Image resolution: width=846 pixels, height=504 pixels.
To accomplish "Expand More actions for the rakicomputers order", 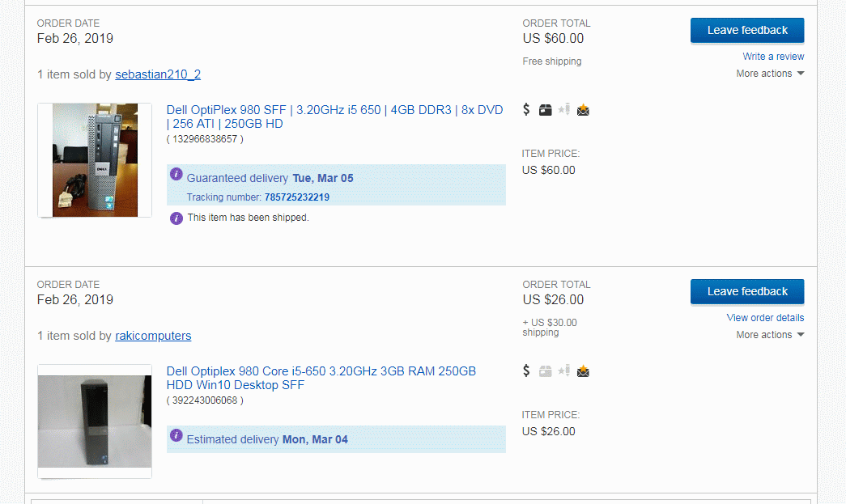I will coord(770,335).
